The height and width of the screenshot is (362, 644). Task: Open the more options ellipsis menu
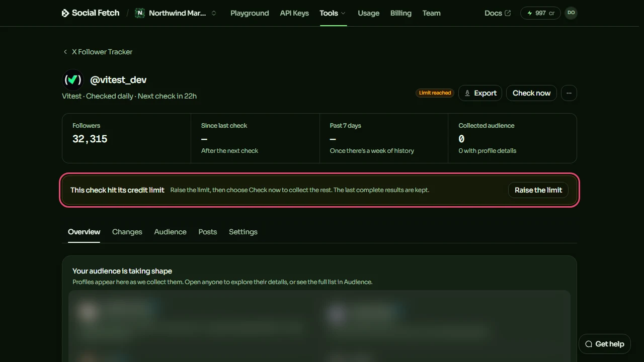click(x=569, y=93)
